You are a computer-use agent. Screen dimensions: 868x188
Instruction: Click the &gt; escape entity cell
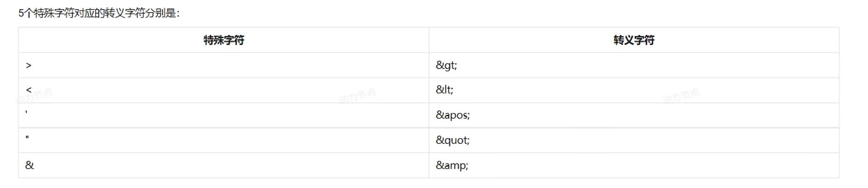pos(446,65)
